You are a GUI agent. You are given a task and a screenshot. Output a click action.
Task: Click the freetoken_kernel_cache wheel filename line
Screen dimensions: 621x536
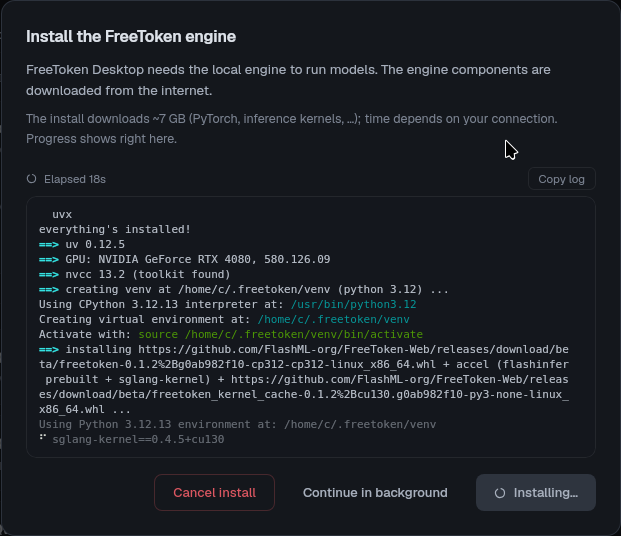304,395
